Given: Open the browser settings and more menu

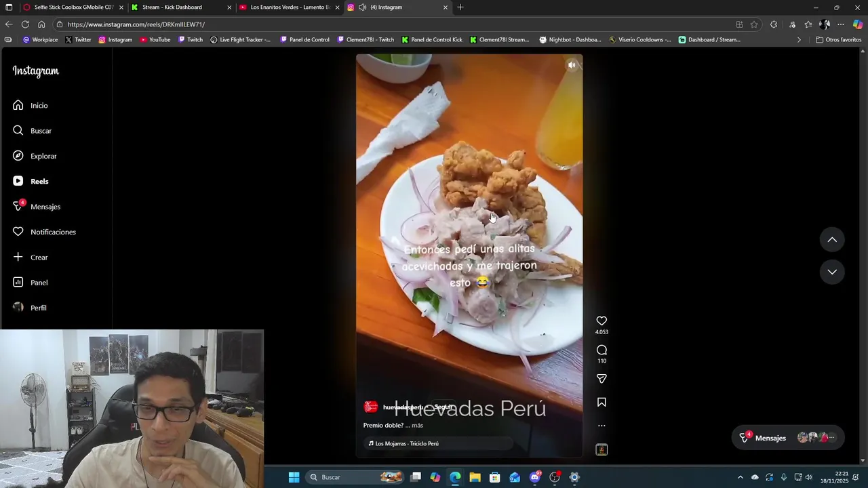Looking at the screenshot, I should [841, 24].
